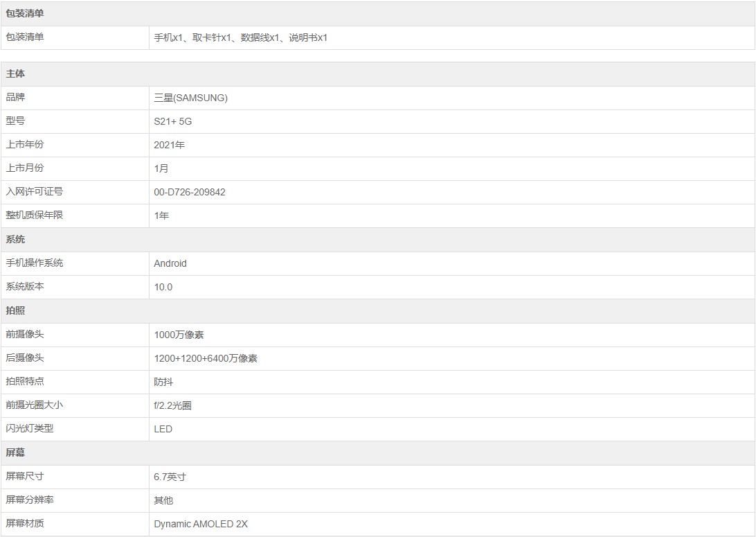
Task: Click the 上市月份 value 1月
Action: tap(161, 168)
